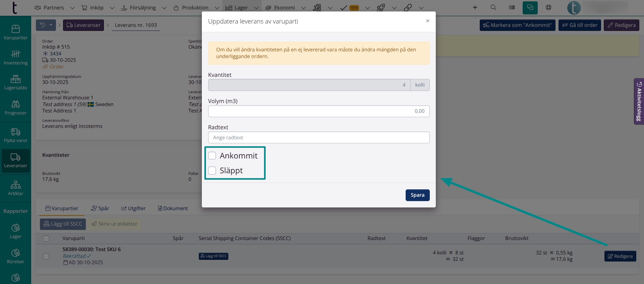Go to Lagersaldo in sidebar
The image size is (644, 284).
(x=15, y=83)
